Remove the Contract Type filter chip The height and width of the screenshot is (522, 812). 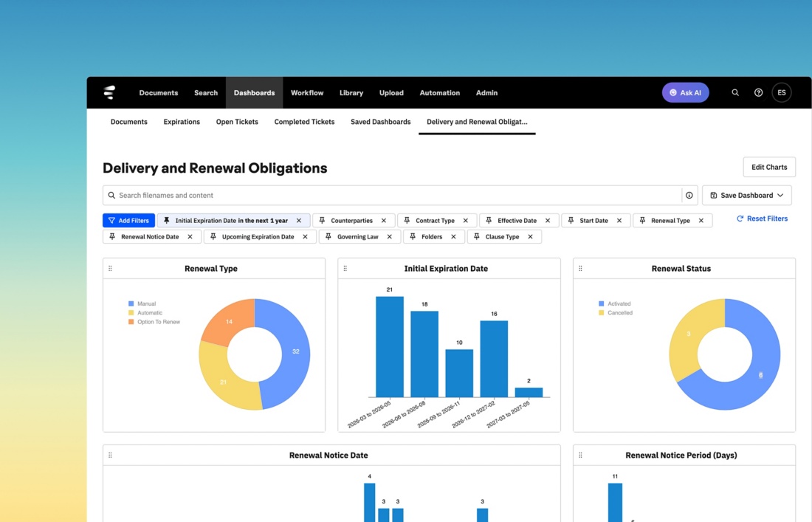pos(466,221)
